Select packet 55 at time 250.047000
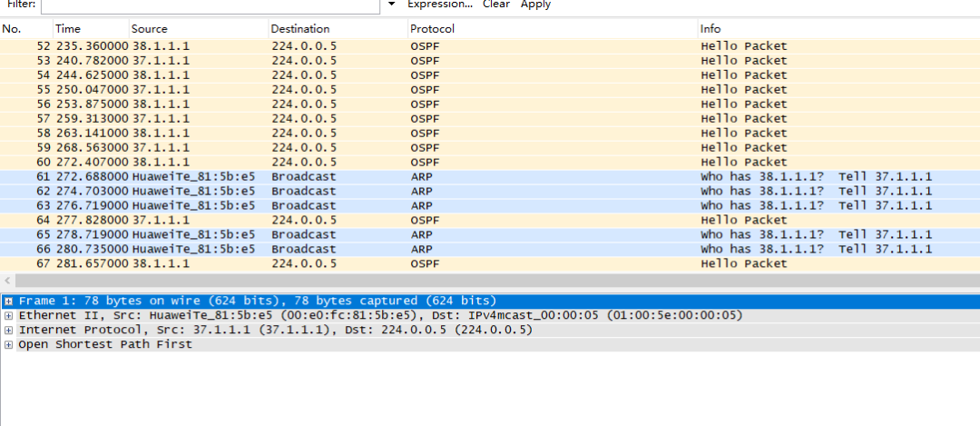 [x=490, y=89]
